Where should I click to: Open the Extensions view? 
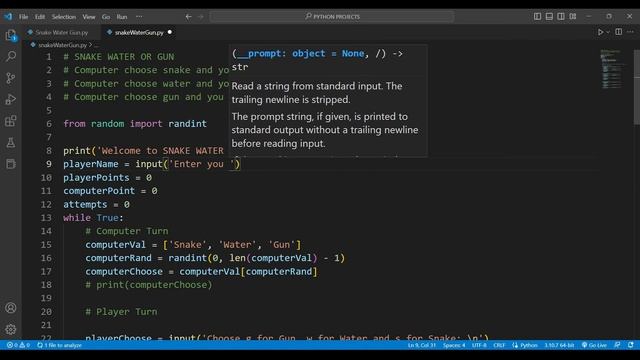11,121
